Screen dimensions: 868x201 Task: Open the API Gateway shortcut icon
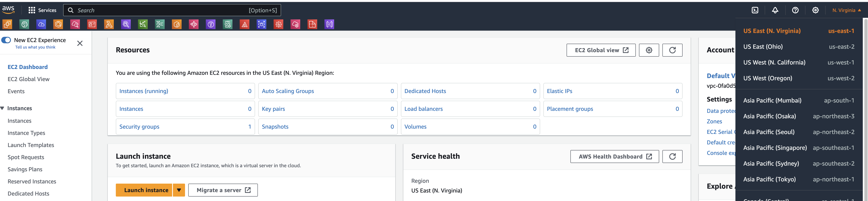pyautogui.click(x=329, y=24)
